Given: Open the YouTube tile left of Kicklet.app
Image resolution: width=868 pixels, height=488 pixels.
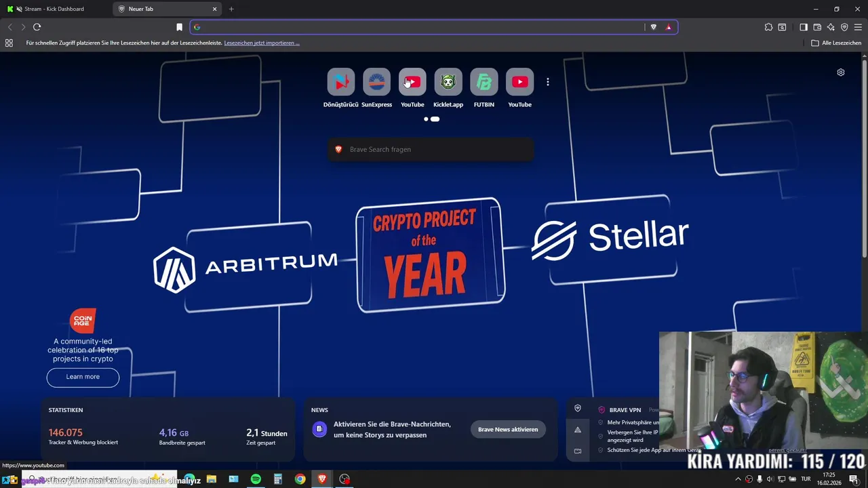Looking at the screenshot, I should (x=412, y=82).
